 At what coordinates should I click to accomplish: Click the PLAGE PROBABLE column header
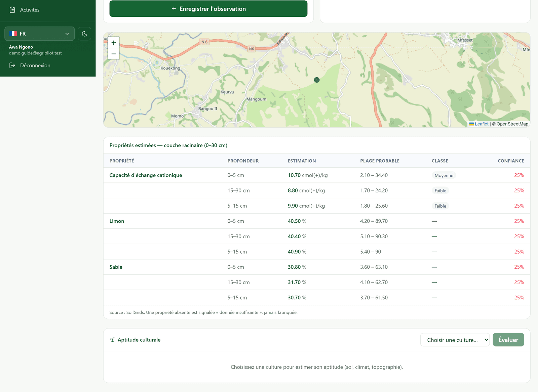[x=380, y=161]
